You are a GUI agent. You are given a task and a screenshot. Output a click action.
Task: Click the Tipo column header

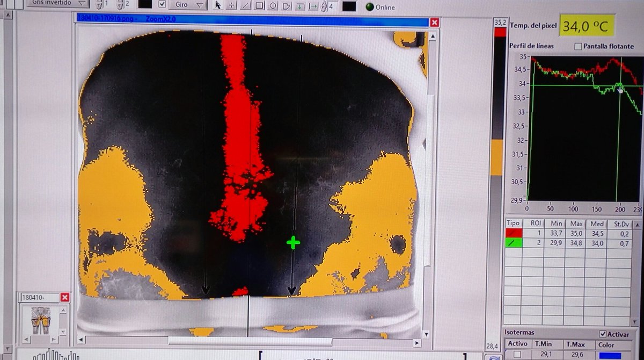(514, 224)
